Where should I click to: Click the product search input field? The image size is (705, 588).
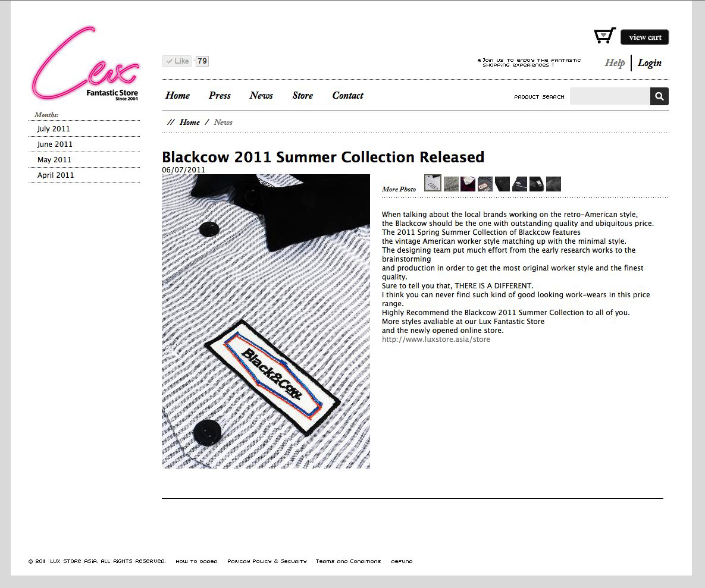(x=610, y=96)
